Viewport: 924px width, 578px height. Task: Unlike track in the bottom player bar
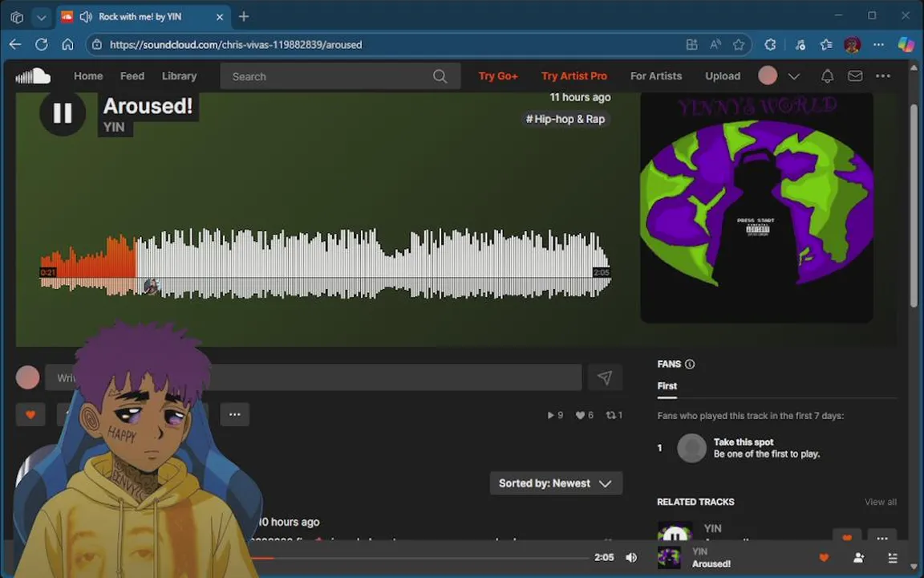coord(824,557)
